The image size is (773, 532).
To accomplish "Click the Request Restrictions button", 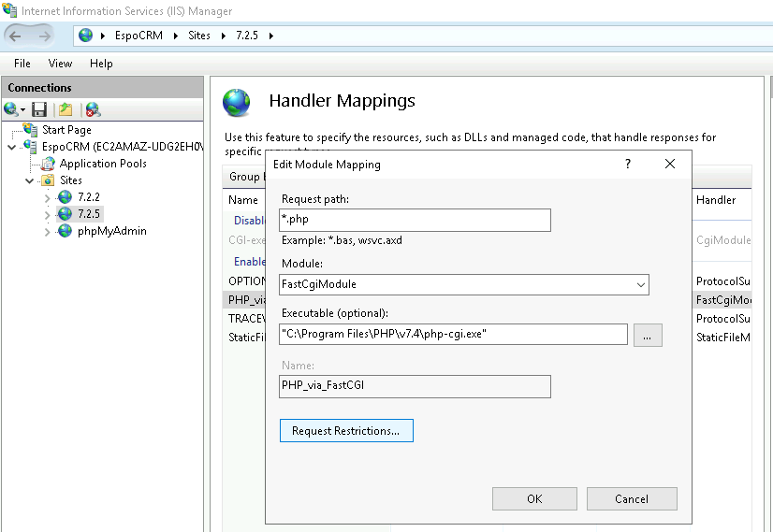I will tap(346, 430).
